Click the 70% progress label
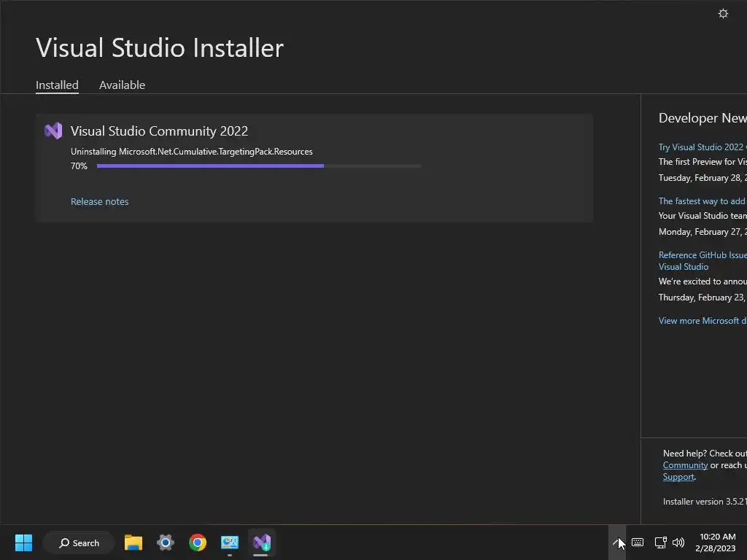The height and width of the screenshot is (560, 747). tap(79, 166)
